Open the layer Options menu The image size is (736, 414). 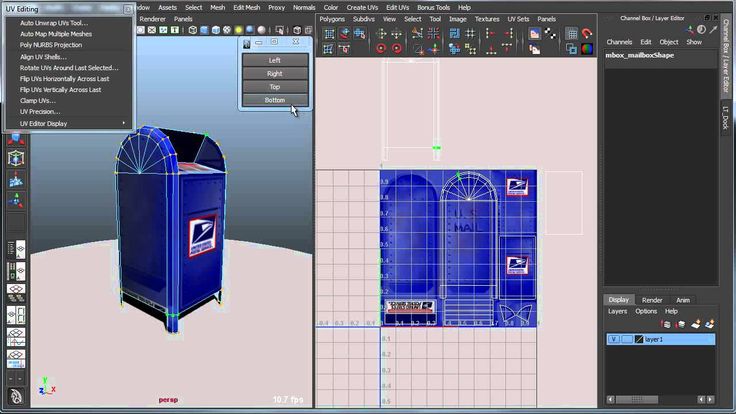[646, 311]
